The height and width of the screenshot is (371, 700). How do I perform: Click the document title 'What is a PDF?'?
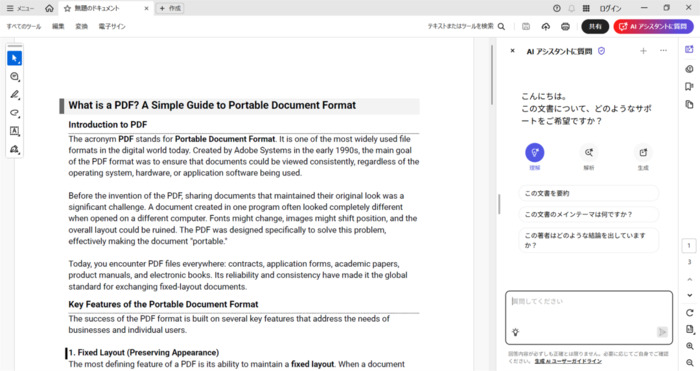tap(104, 105)
